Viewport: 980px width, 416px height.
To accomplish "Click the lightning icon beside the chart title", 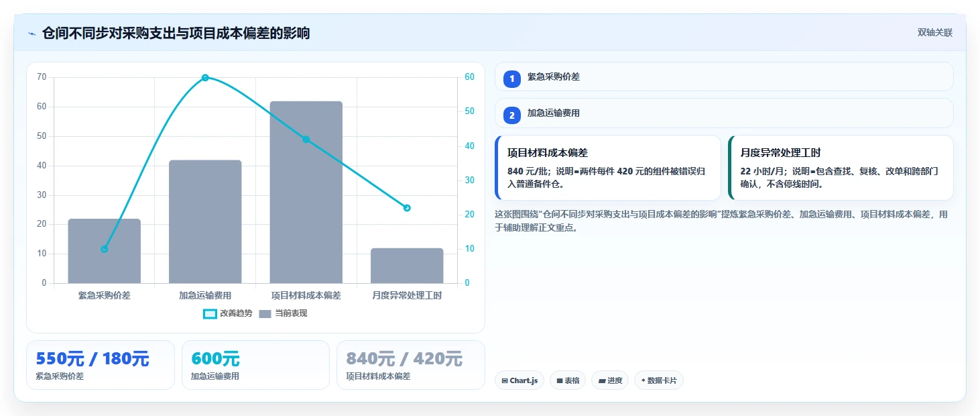I will click(32, 33).
